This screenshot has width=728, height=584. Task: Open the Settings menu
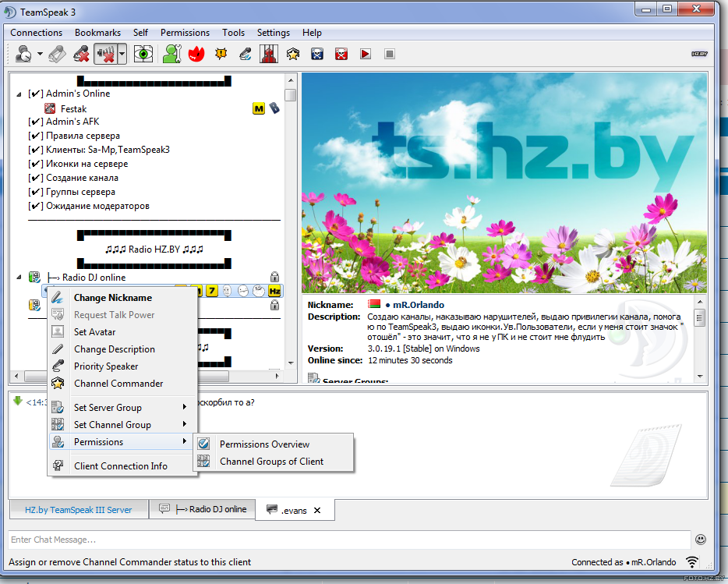(274, 33)
